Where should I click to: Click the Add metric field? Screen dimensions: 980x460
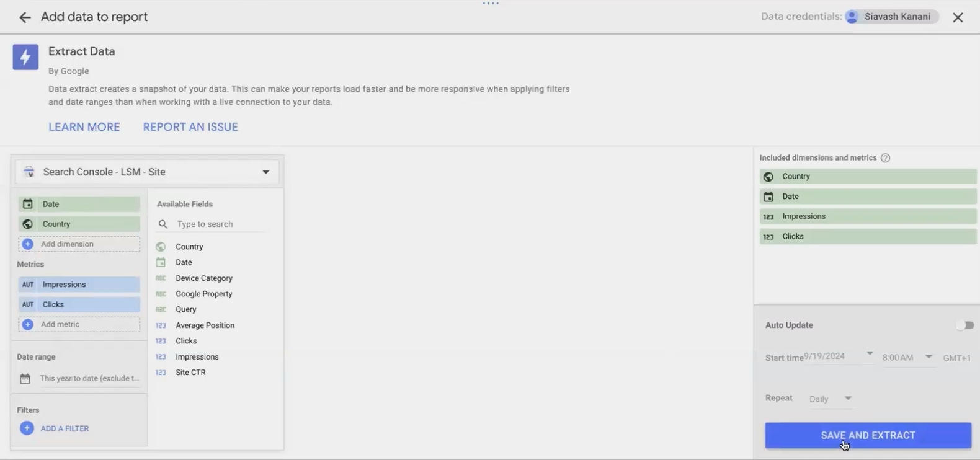pyautogui.click(x=79, y=324)
